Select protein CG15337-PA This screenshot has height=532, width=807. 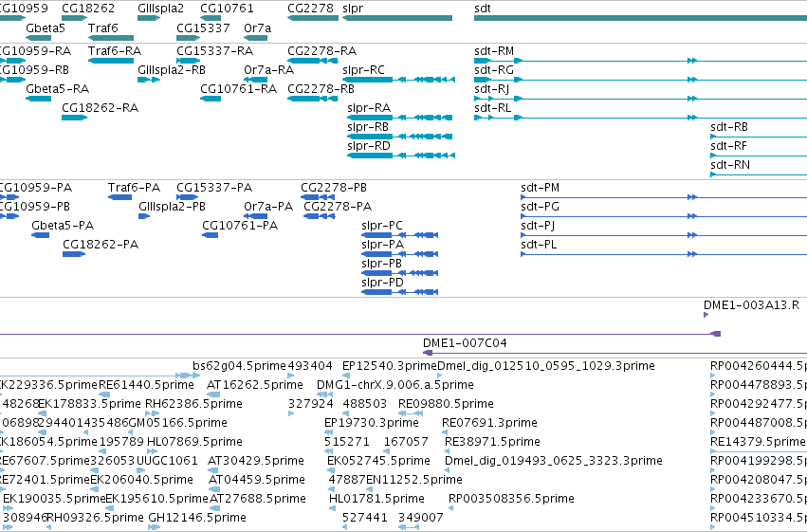pos(214,188)
